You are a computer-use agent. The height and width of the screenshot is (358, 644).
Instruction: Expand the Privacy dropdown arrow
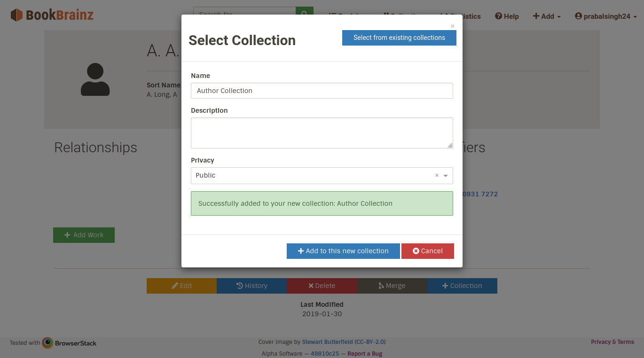tap(446, 176)
